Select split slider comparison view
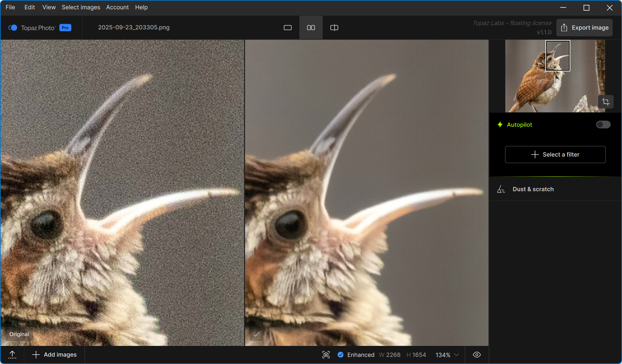This screenshot has width=622, height=364. pyautogui.click(x=334, y=28)
